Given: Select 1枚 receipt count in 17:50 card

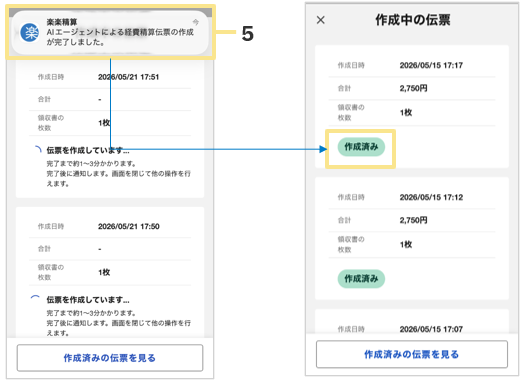Looking at the screenshot, I should point(104,272).
